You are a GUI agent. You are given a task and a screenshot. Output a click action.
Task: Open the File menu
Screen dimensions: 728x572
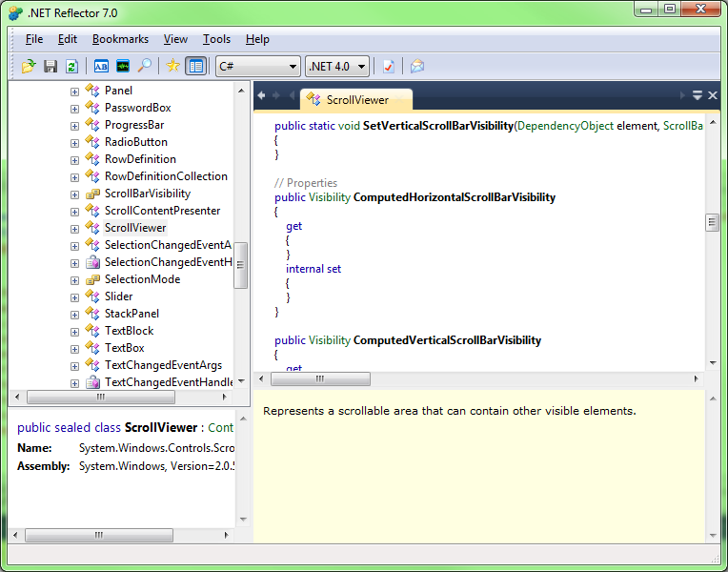[34, 39]
